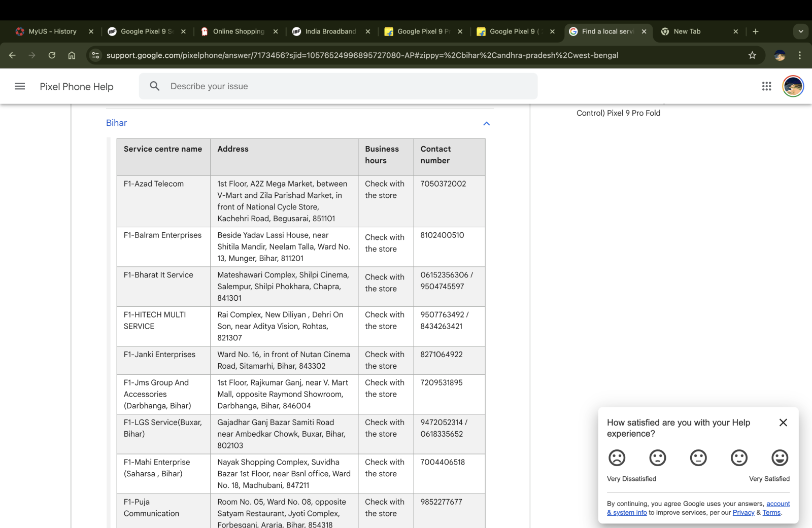Click the F1-Puja Communication cell
812x528 pixels.
click(x=163, y=511)
